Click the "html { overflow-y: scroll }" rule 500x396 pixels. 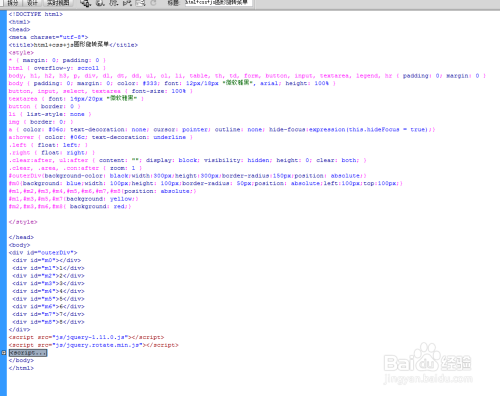(57, 68)
